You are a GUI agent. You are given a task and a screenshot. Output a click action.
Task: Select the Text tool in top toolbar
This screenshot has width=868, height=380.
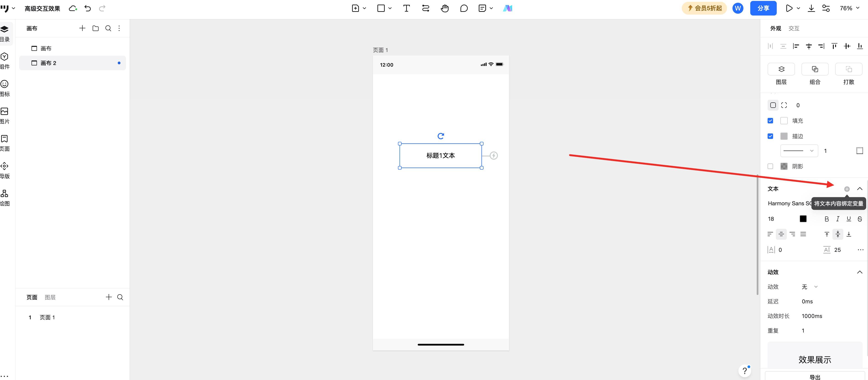(x=406, y=8)
